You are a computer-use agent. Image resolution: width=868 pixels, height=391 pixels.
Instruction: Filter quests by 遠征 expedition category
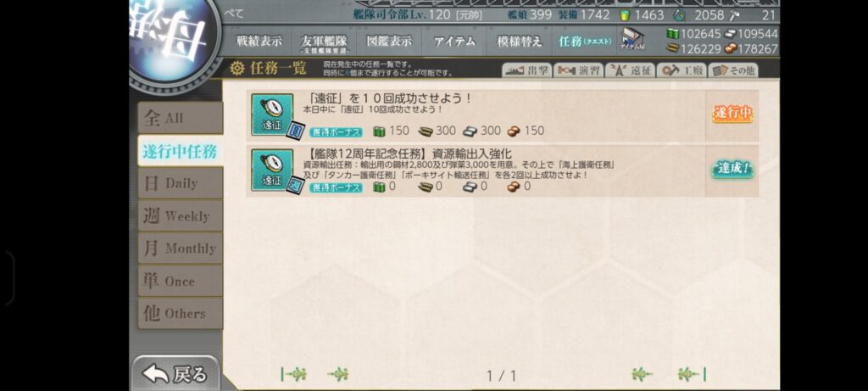tap(630, 70)
